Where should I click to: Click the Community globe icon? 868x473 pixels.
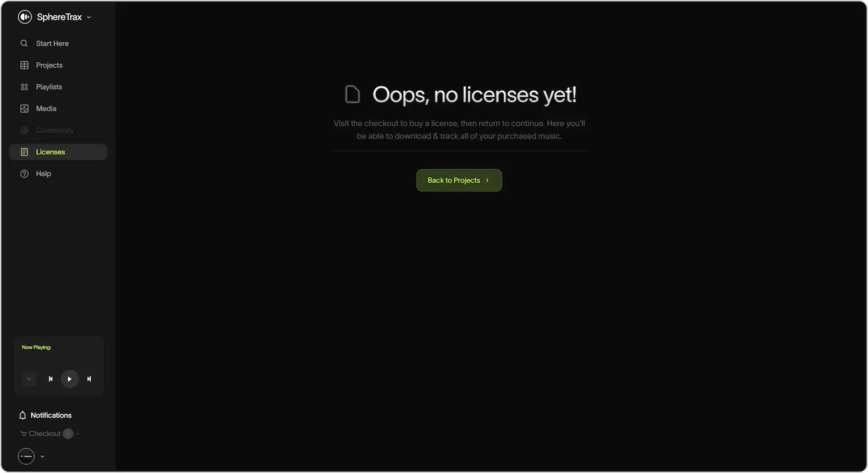24,130
